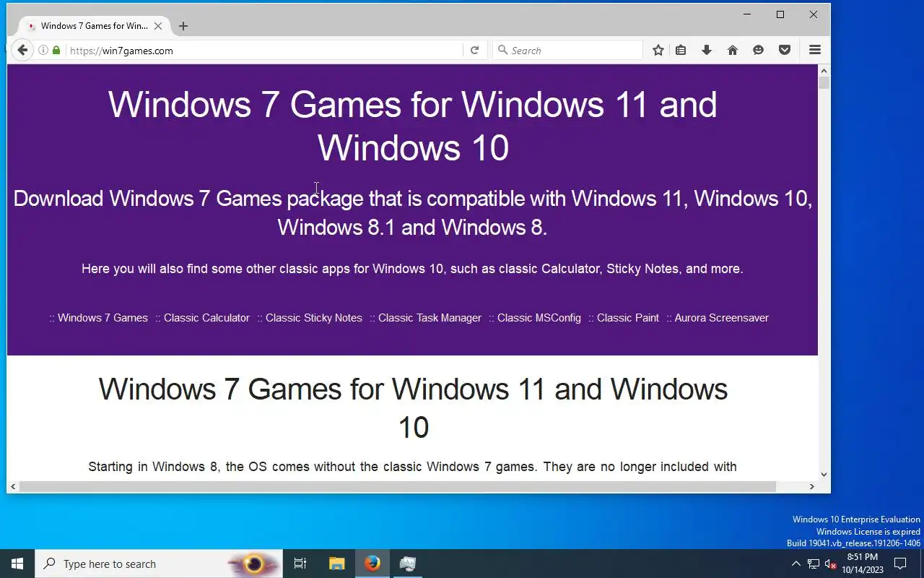Go back using the browser back arrow
Image resolution: width=924 pixels, height=578 pixels.
coord(22,50)
